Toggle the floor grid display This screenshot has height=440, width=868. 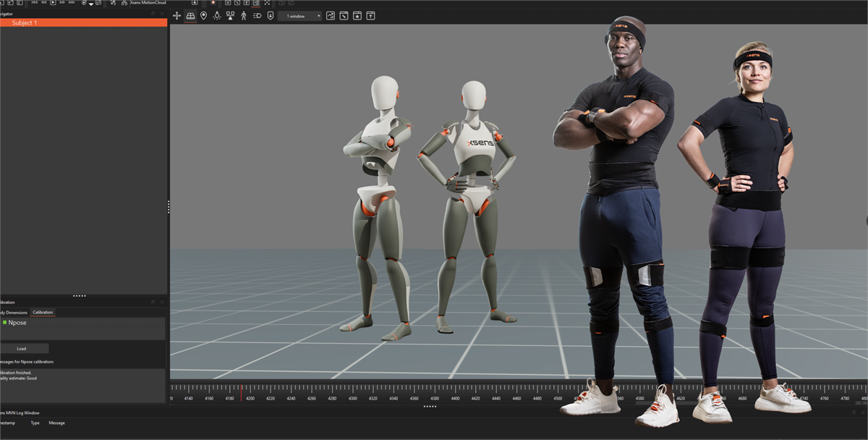pyautogui.click(x=190, y=15)
